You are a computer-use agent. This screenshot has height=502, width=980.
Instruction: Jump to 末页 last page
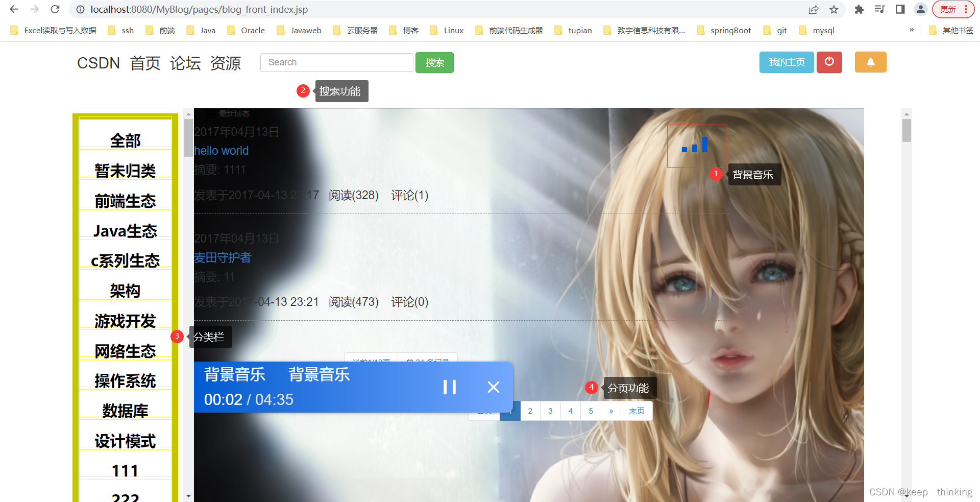pos(636,411)
